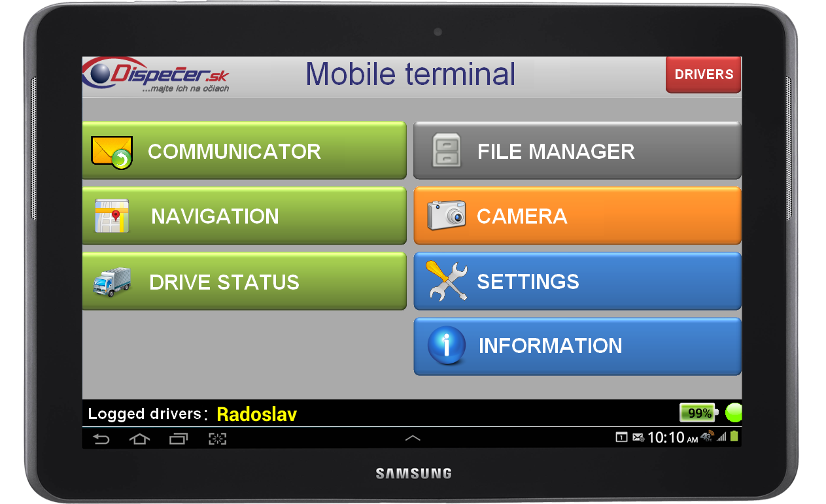Image resolution: width=826 pixels, height=504 pixels.
Task: Open the mail notification in status bar
Action: click(x=638, y=437)
